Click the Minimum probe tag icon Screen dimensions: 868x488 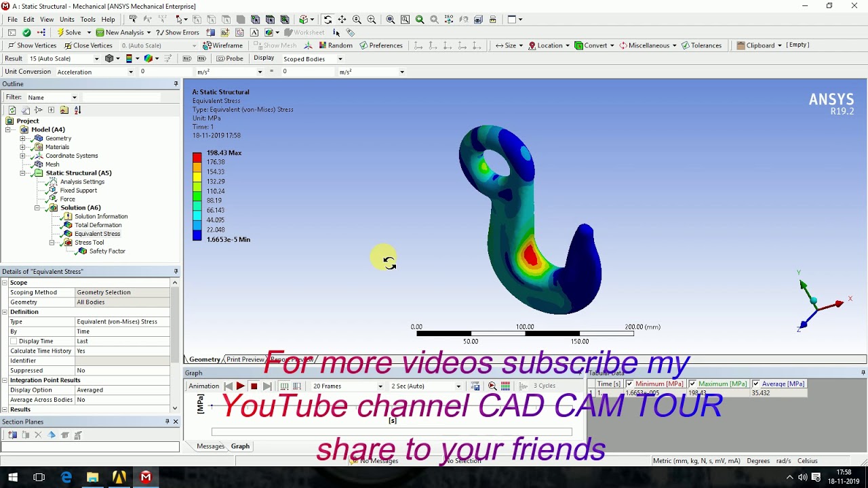pos(201,59)
